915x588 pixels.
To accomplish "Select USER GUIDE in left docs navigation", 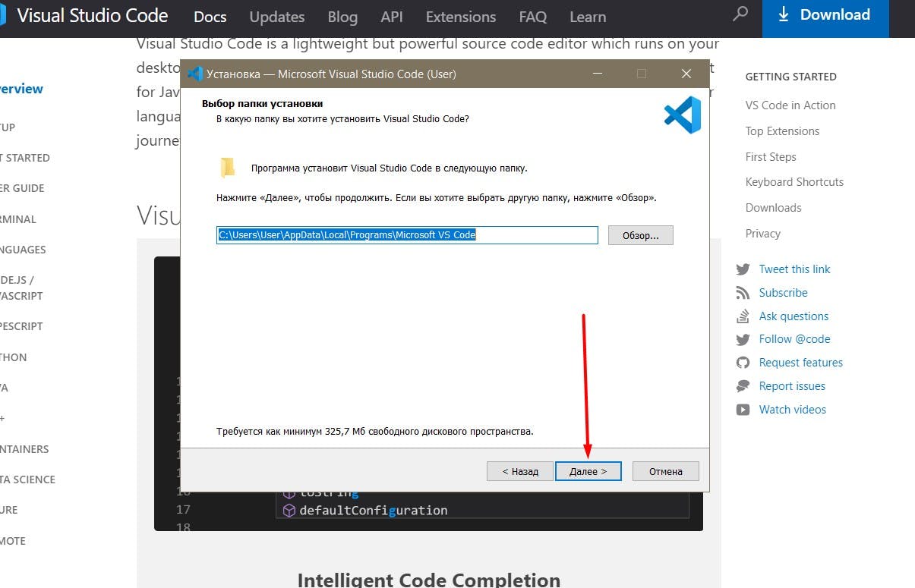I will (x=22, y=188).
